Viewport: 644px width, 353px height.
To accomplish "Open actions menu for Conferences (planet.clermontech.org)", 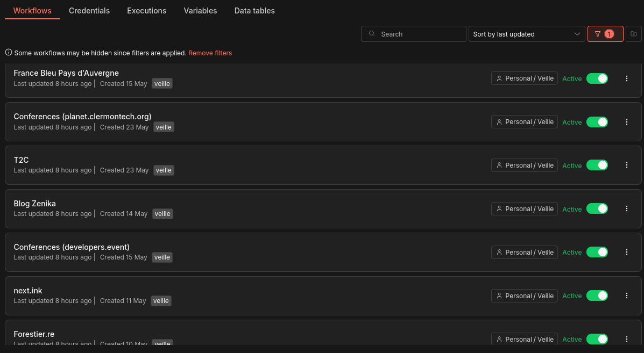I will 626,122.
